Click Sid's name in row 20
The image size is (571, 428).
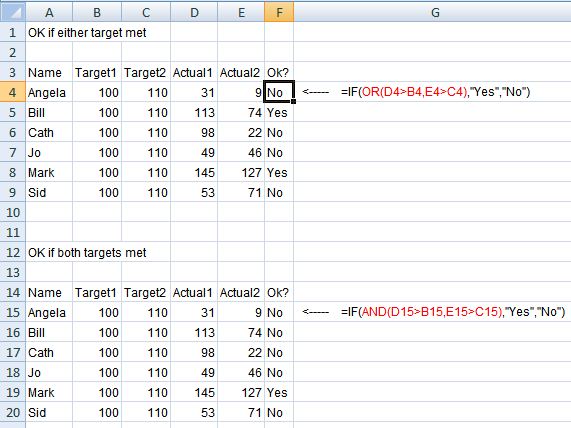tap(37, 413)
